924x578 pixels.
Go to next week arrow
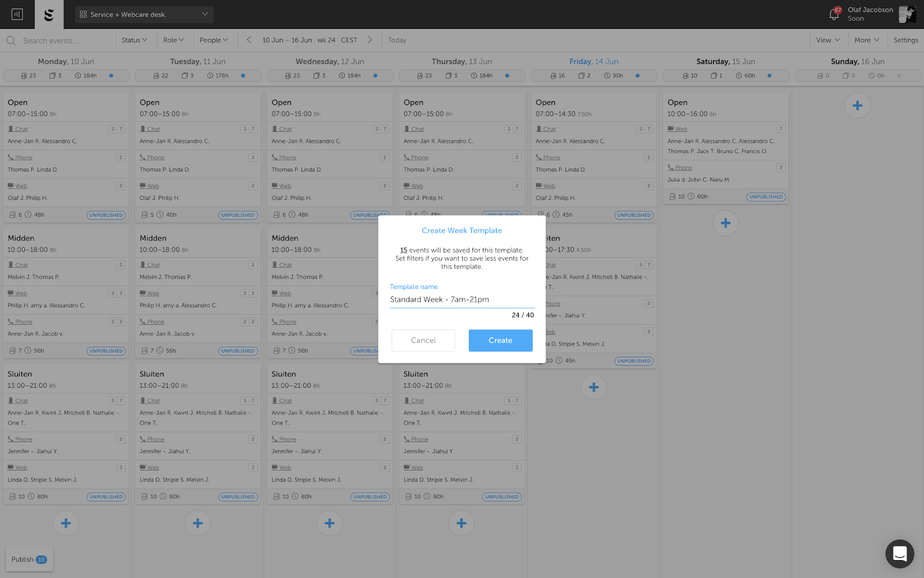click(x=370, y=40)
